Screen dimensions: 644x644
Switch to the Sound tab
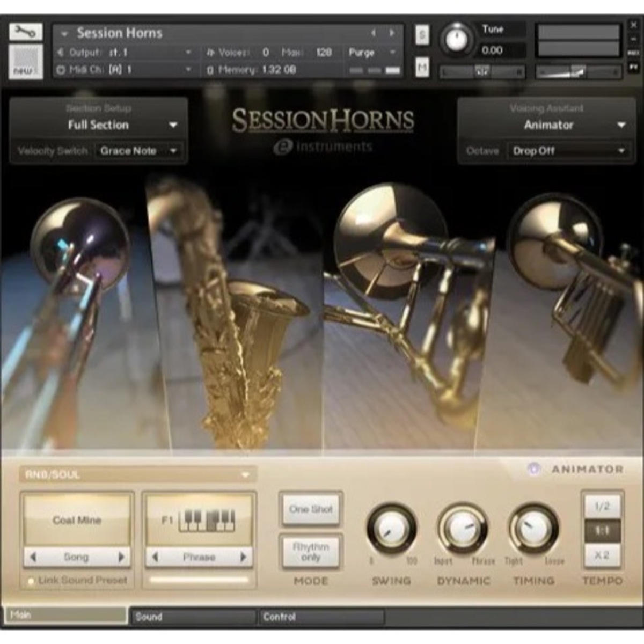click(x=193, y=617)
